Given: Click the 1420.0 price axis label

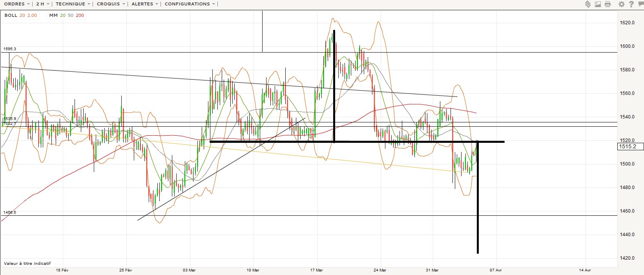Looking at the screenshot, I should coord(627,258).
